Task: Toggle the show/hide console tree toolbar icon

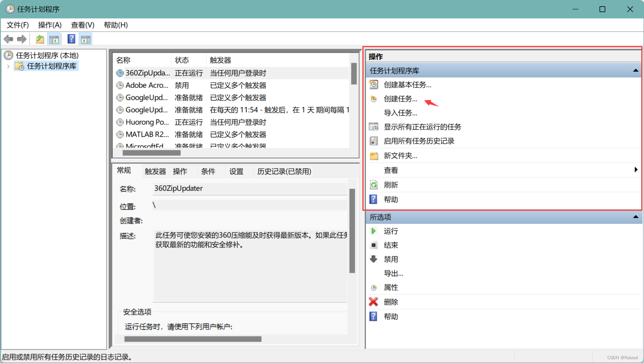Action: tap(54, 39)
